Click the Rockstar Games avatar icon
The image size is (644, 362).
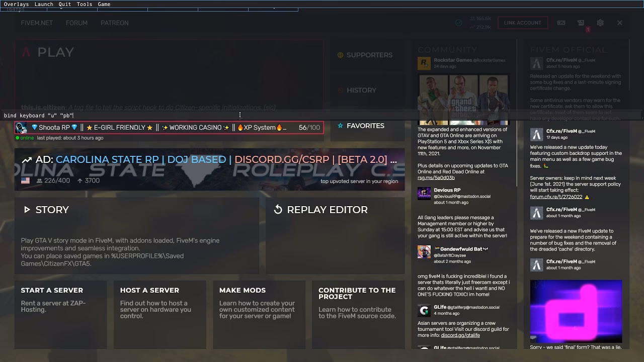424,63
